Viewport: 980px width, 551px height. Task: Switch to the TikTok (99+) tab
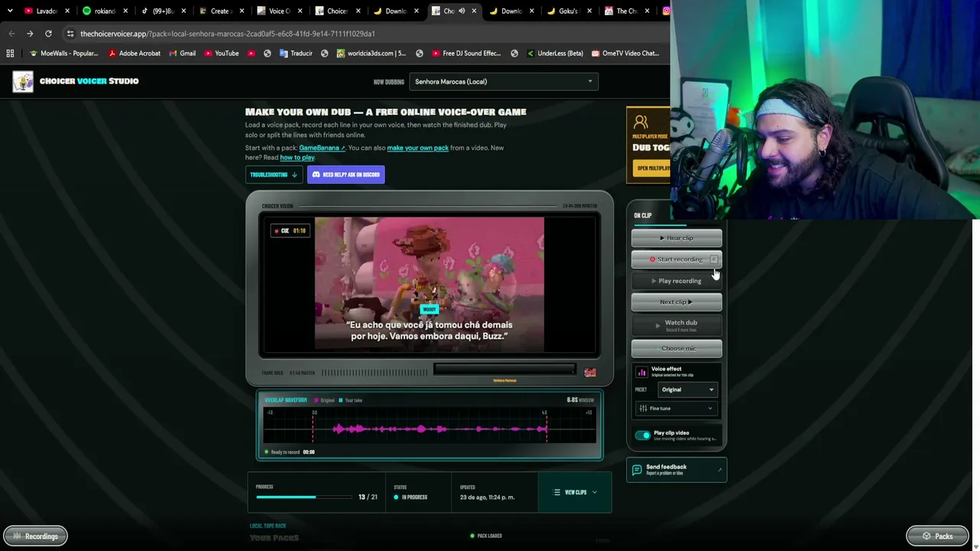click(163, 11)
